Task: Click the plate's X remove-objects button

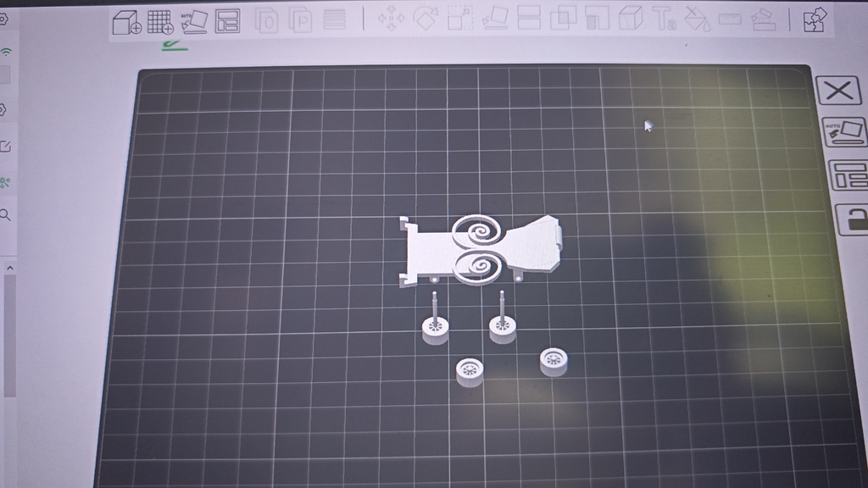Action: tap(838, 90)
